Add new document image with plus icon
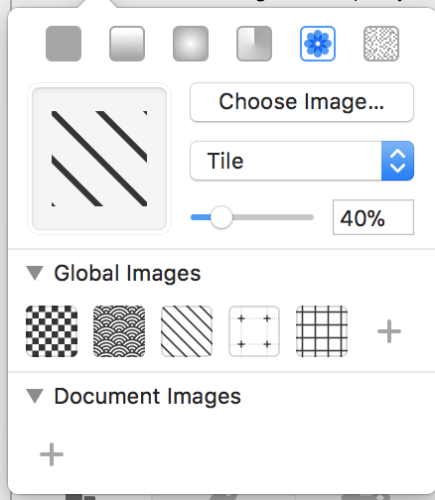Image resolution: width=435 pixels, height=500 pixels. click(51, 454)
